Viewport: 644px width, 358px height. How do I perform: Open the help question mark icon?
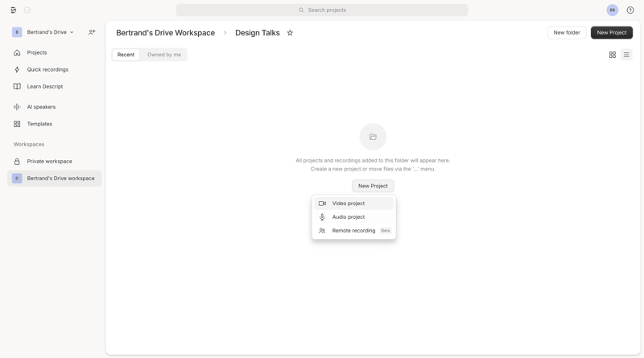click(x=630, y=10)
